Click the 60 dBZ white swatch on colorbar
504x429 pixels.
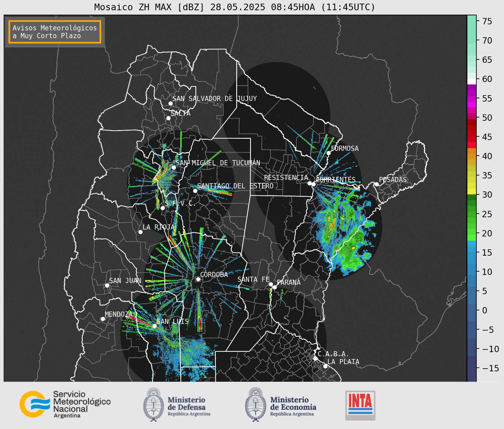pyautogui.click(x=472, y=81)
